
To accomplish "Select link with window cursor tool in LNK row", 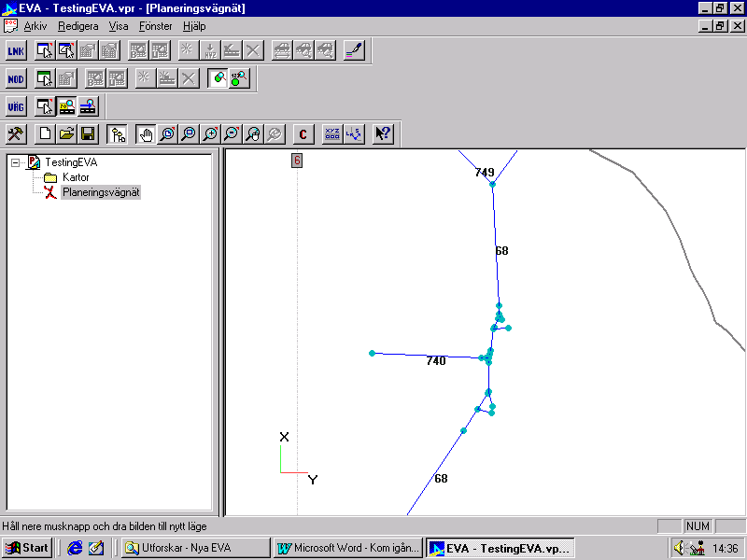I will coord(45,50).
